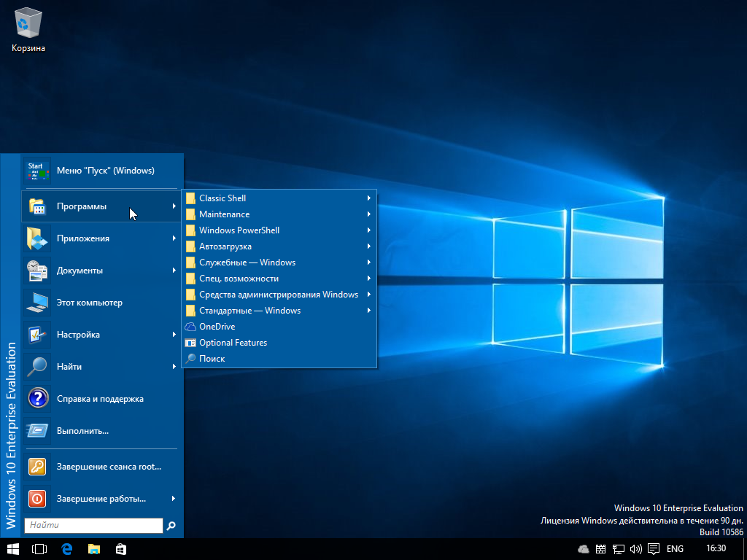Screen dimensions: 747x560
Task: Click the Выполнить run icon
Action: 38,430
